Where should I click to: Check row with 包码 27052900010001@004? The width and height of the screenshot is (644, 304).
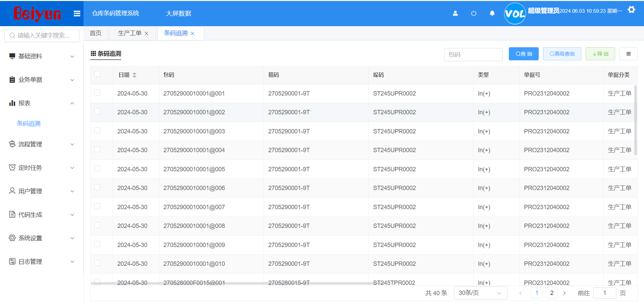[x=97, y=149]
